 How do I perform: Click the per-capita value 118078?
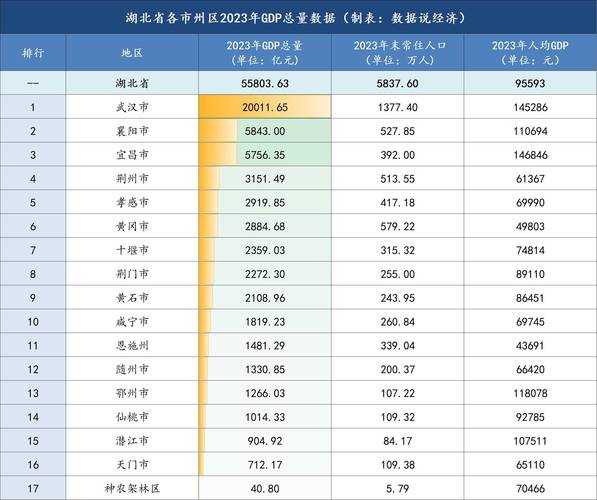(530, 393)
